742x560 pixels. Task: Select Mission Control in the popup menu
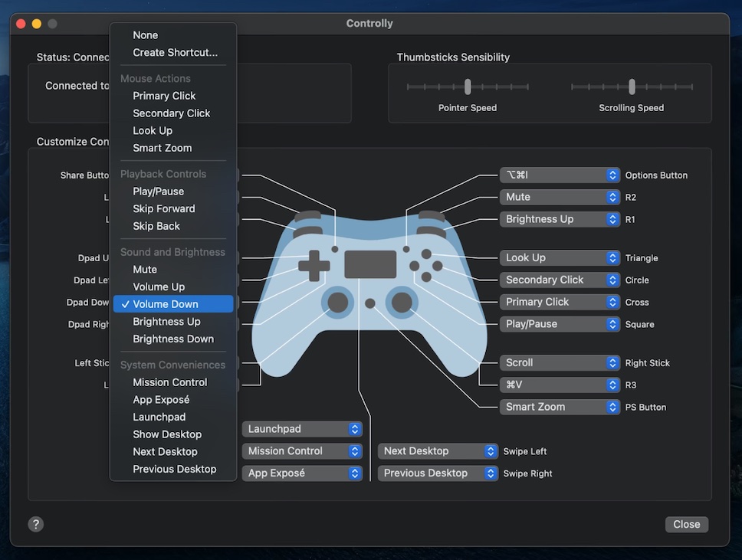pyautogui.click(x=169, y=382)
